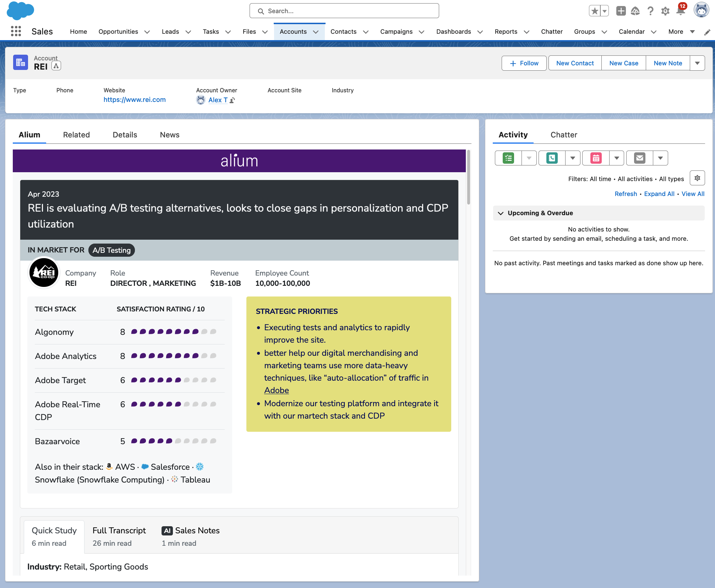Open the Setup gear icon

(x=665, y=11)
